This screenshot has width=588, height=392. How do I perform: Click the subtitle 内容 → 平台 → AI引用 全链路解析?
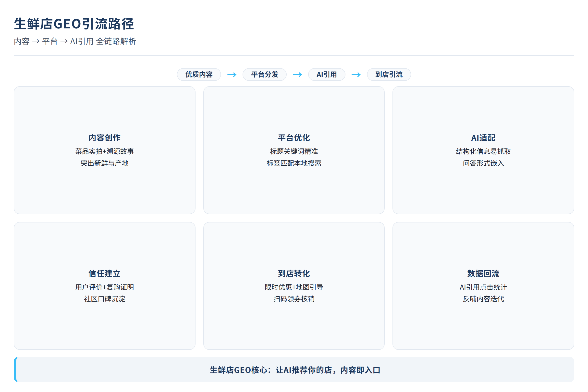point(75,41)
